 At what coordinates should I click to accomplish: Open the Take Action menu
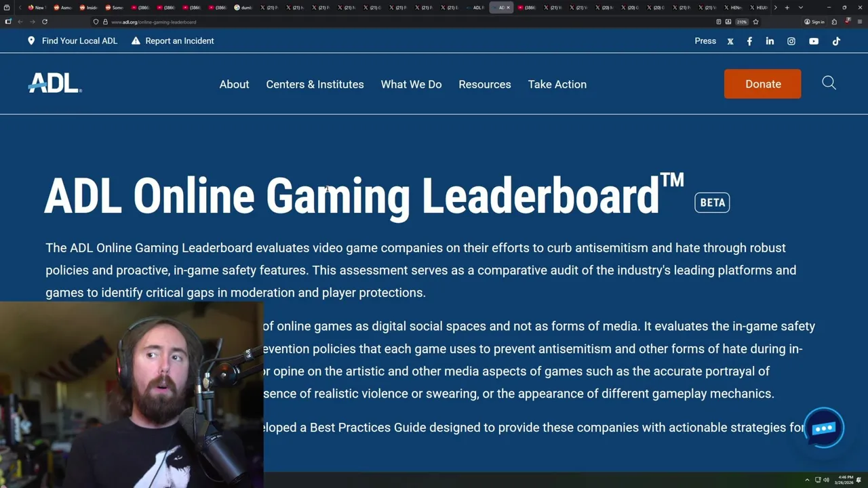[557, 84]
